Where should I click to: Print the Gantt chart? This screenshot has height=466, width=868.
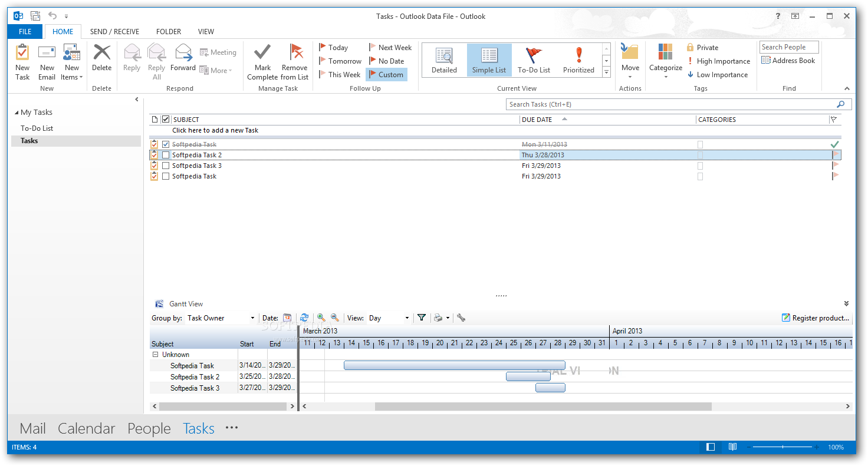(x=438, y=318)
